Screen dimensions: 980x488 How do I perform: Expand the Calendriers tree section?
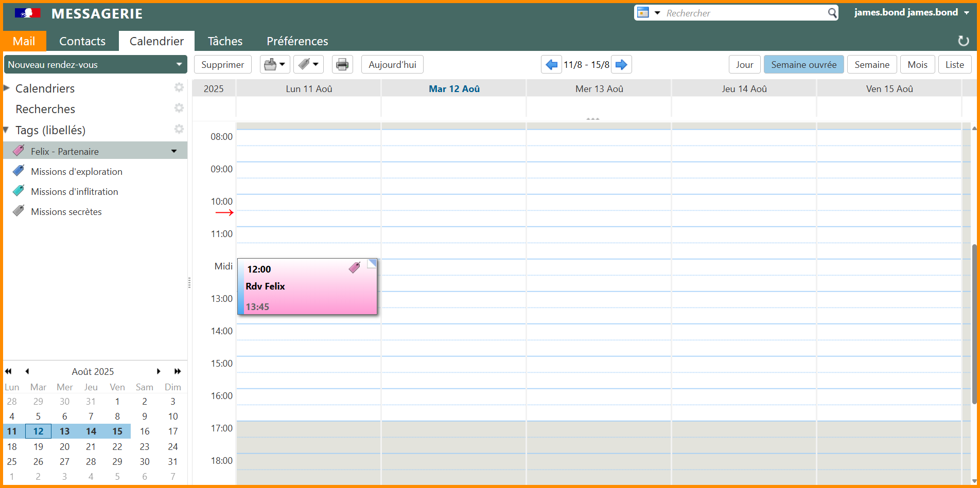pyautogui.click(x=7, y=88)
